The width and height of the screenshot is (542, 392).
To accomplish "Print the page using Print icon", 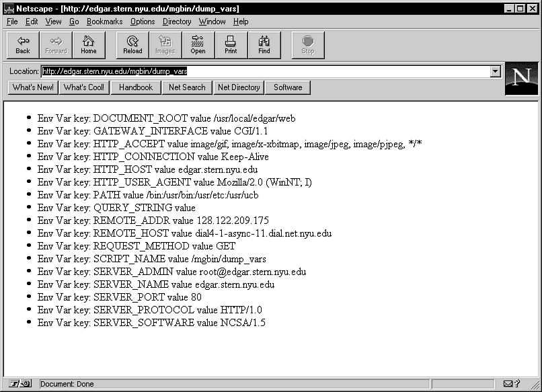I will pos(231,44).
